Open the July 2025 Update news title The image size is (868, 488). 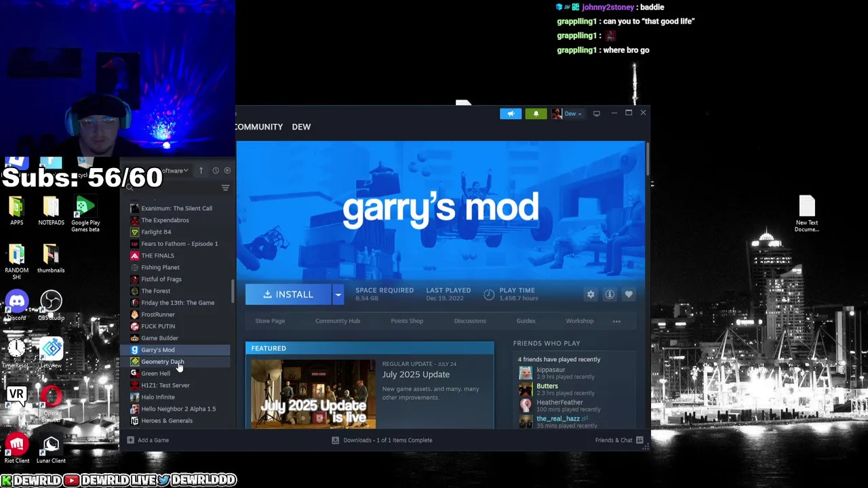tap(416, 374)
